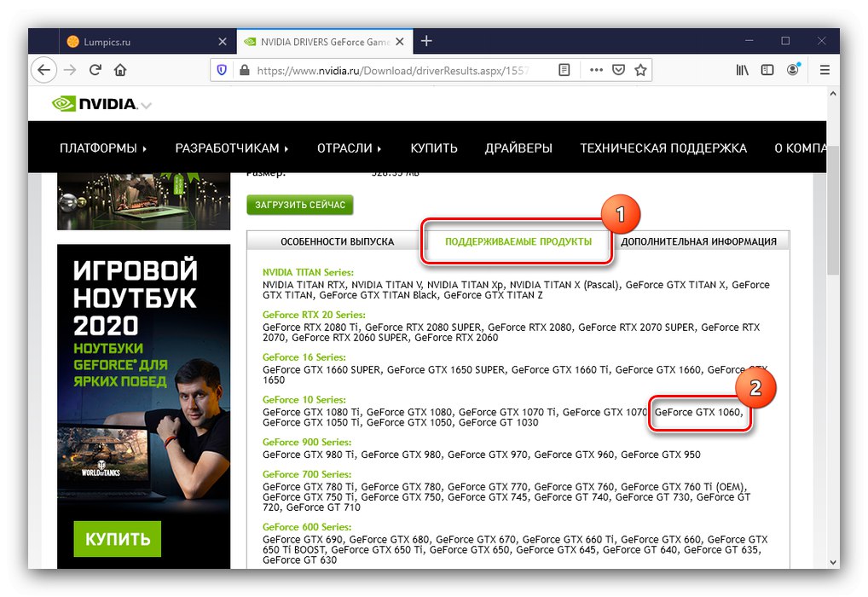The height and width of the screenshot is (597, 868).
Task: Click the forward navigation arrow
Action: 70,70
